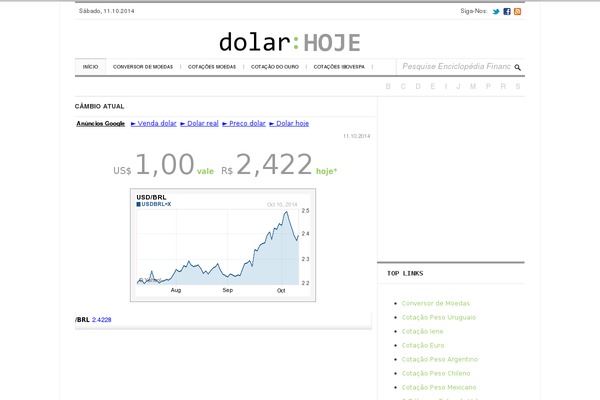Select Cotação Euro from Top Links
Screen dimensions: 600x400
coord(421,345)
